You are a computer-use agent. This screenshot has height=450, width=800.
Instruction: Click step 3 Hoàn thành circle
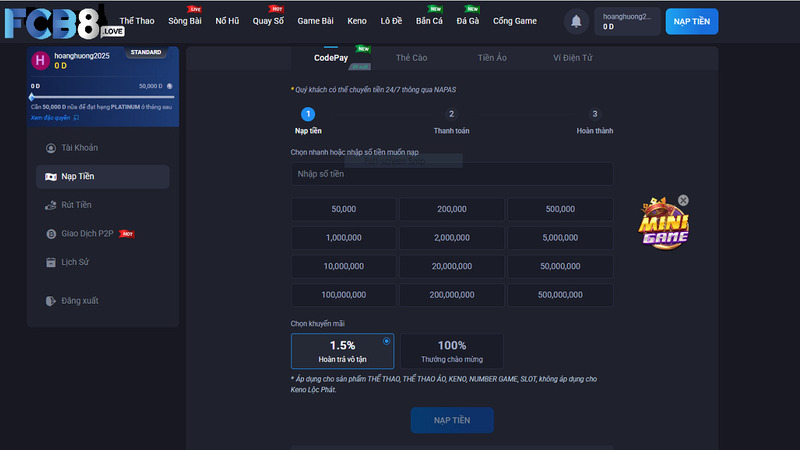(594, 114)
